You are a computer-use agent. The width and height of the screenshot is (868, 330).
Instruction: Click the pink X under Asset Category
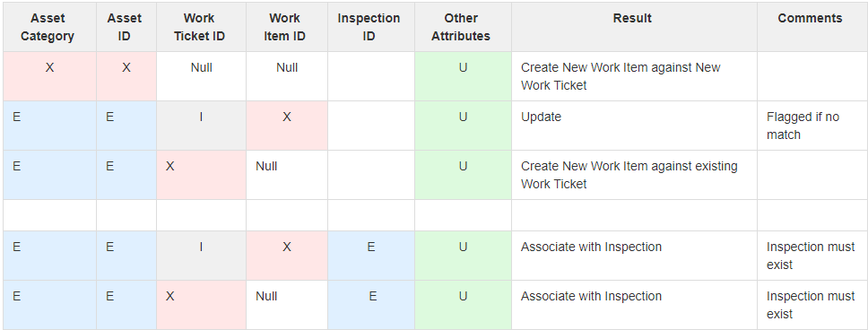click(x=49, y=76)
